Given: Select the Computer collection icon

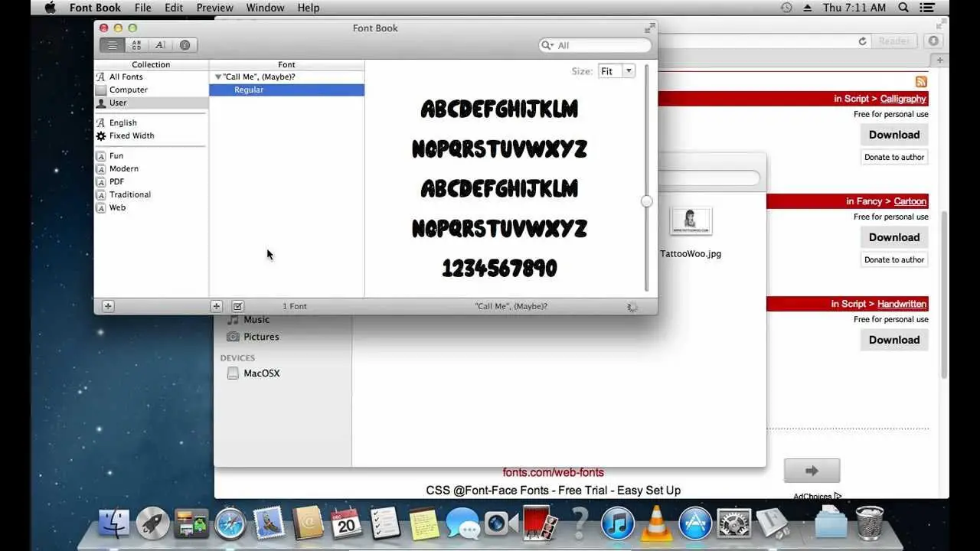Looking at the screenshot, I should [x=100, y=90].
